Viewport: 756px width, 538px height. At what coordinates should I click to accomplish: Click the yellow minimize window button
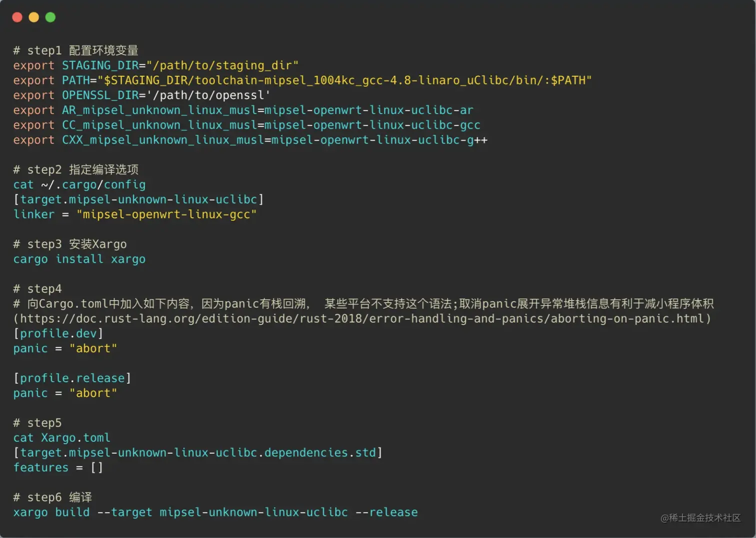33,17
